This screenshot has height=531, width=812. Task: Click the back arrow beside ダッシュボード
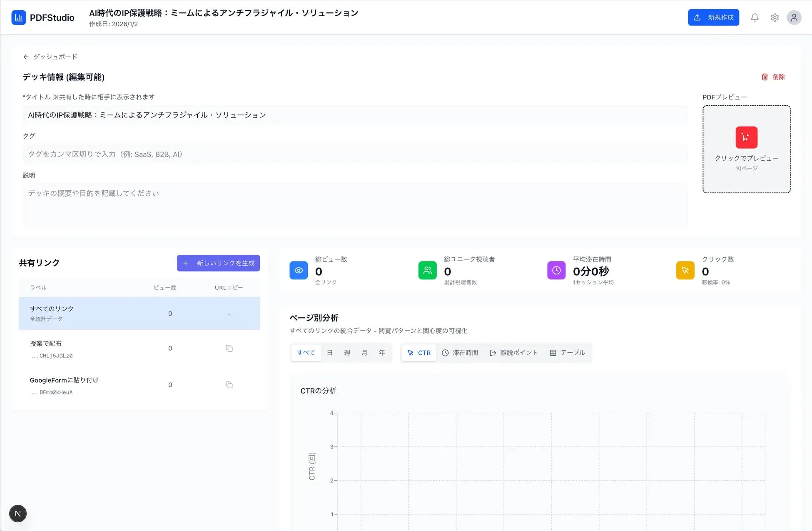[26, 56]
